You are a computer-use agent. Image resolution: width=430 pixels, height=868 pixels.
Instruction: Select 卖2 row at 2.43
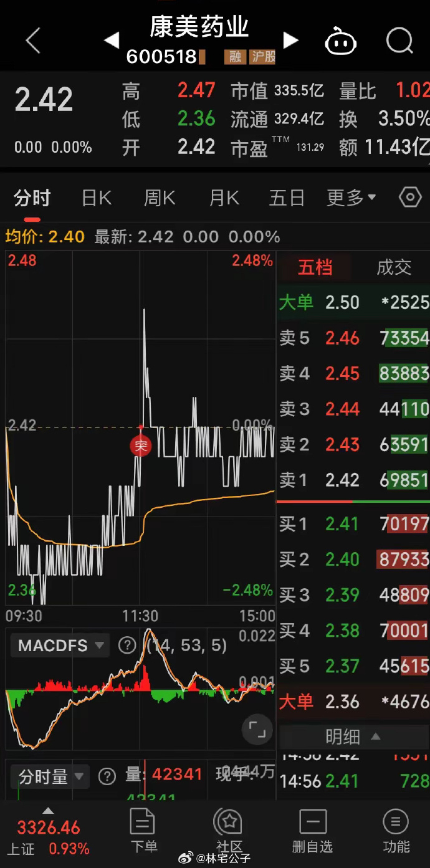(x=353, y=444)
